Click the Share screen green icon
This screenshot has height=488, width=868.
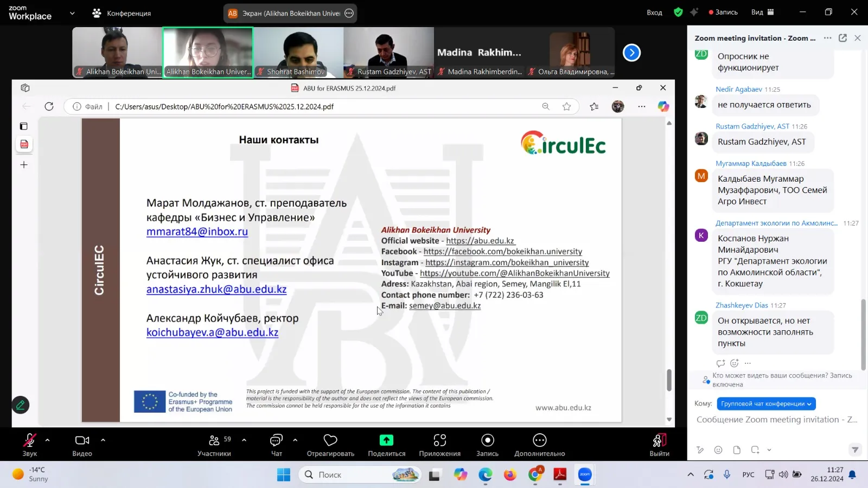point(386,440)
